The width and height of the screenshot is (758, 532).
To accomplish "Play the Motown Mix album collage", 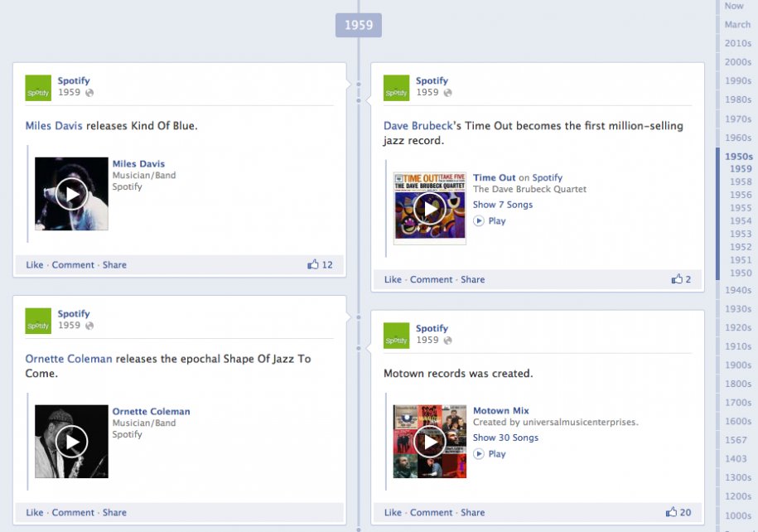I will (430, 442).
